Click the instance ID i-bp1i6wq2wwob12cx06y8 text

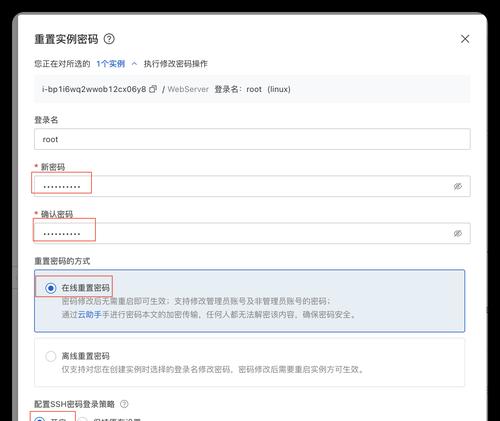(x=94, y=89)
